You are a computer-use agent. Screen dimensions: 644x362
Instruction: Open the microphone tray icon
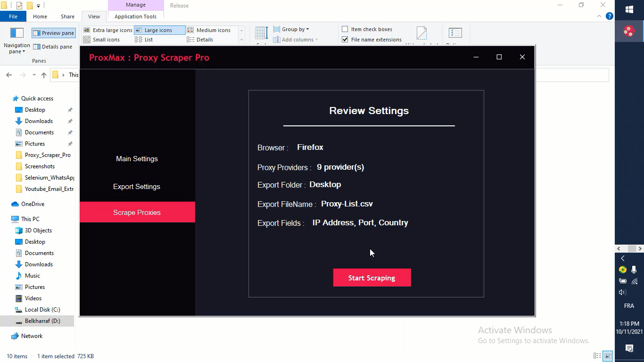click(634, 270)
